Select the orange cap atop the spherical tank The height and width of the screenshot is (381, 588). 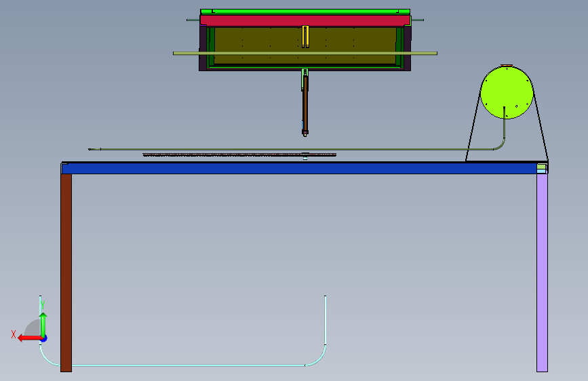tap(507, 66)
